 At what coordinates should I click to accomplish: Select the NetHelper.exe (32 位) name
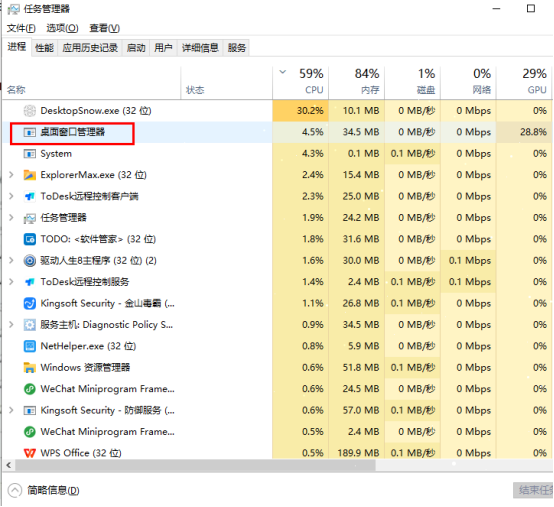click(88, 346)
